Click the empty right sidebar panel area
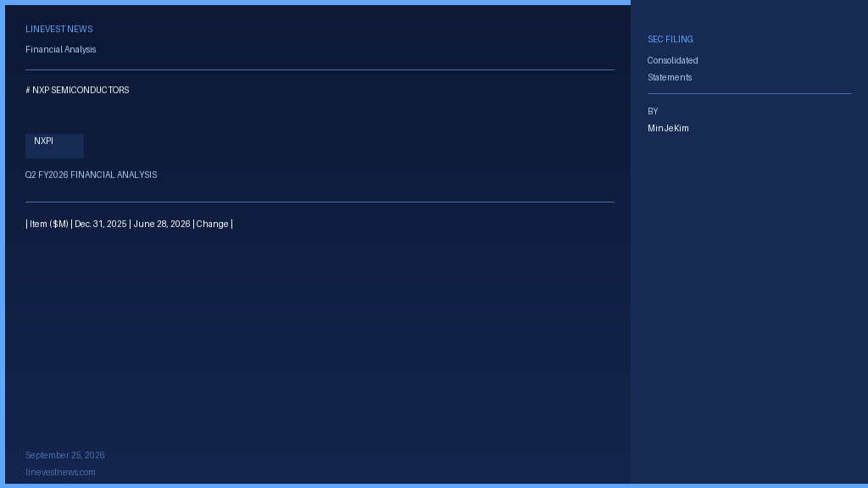Viewport: 868px width, 488px height. [x=749, y=310]
